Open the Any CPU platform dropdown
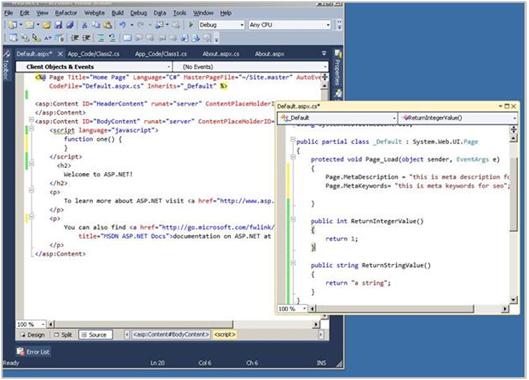 pyautogui.click(x=328, y=25)
